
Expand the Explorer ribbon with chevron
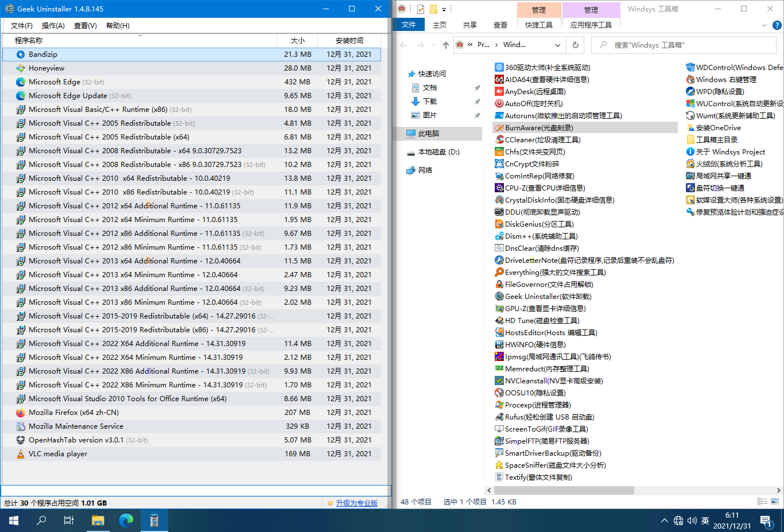tap(764, 25)
